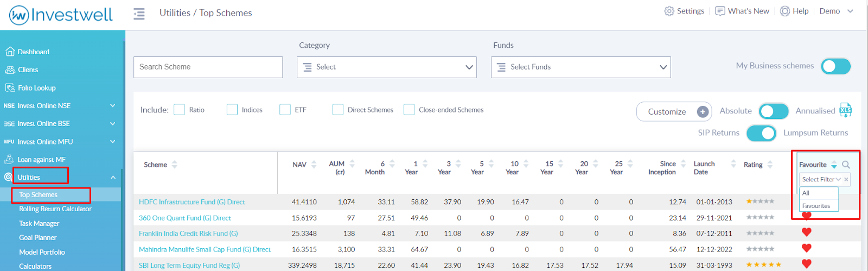The width and height of the screenshot is (868, 271).
Task: Sort by Scheme column arrows
Action: 175,165
